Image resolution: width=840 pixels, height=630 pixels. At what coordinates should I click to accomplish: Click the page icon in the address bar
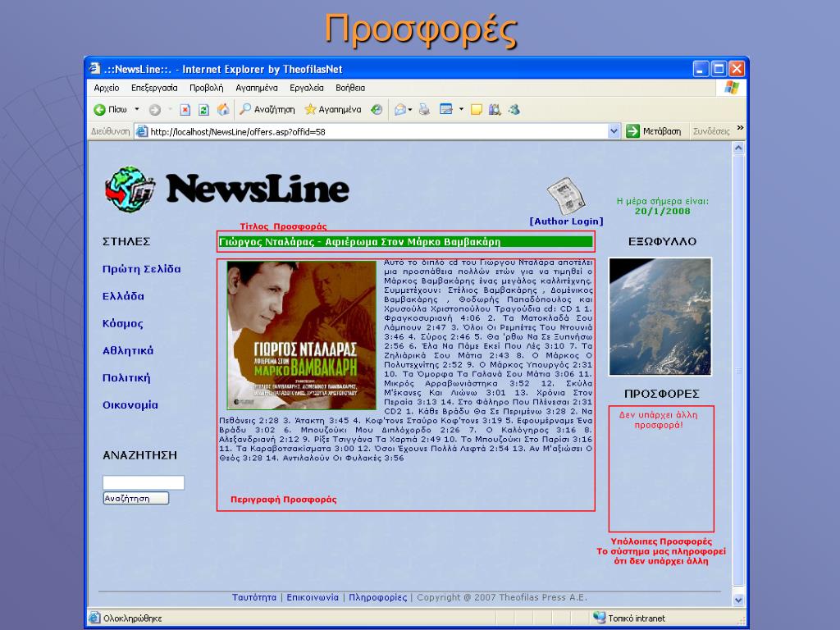click(141, 131)
